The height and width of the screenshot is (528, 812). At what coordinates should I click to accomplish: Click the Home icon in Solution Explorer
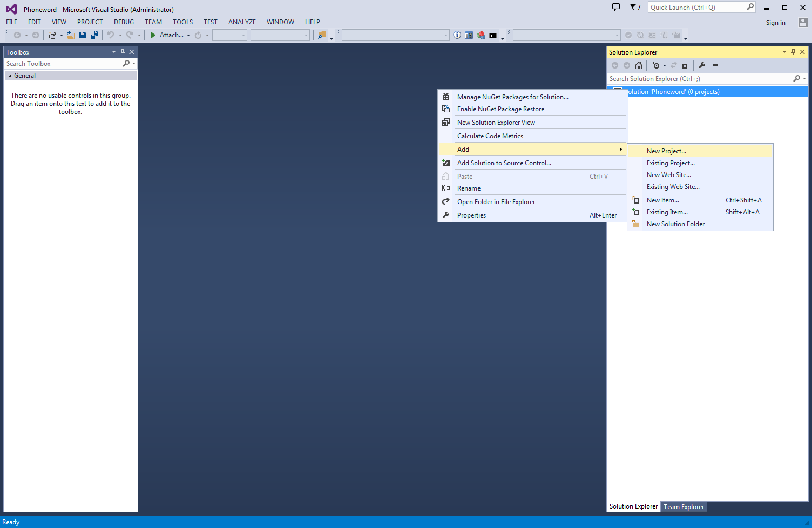(x=639, y=65)
